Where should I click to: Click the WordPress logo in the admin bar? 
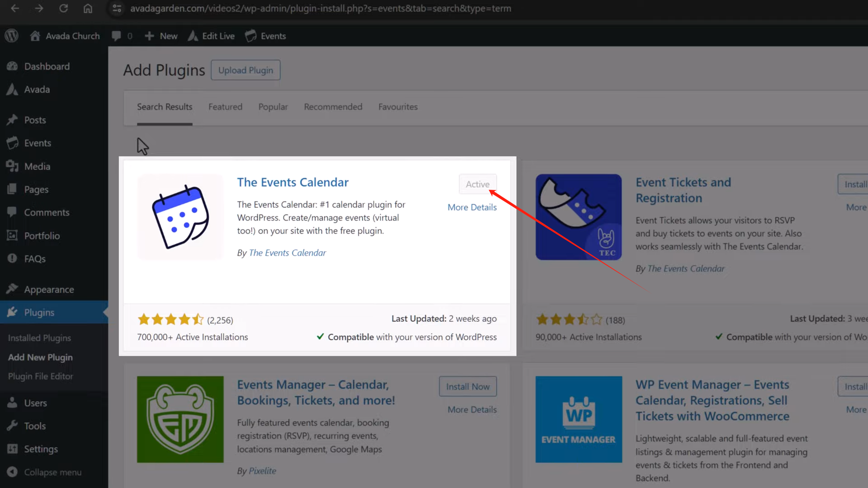[x=11, y=36]
